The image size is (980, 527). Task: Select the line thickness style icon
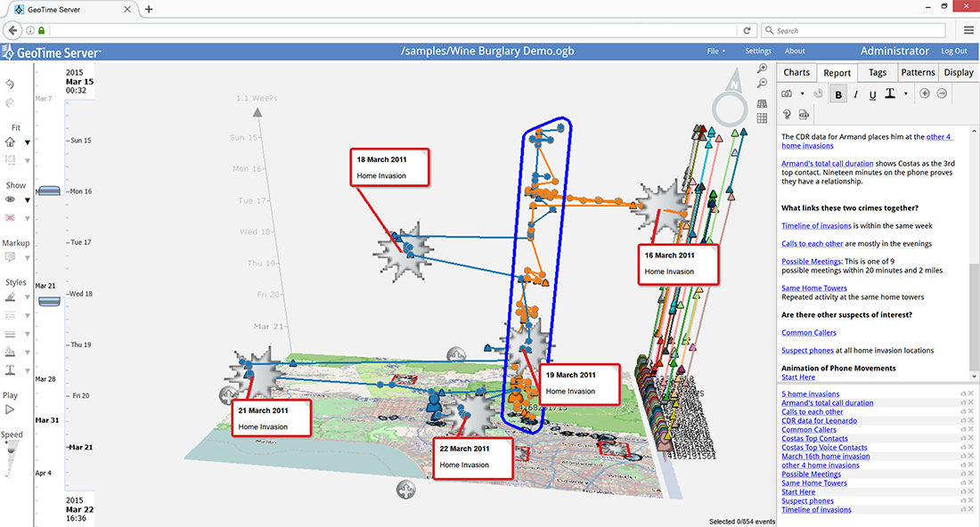pos(10,334)
